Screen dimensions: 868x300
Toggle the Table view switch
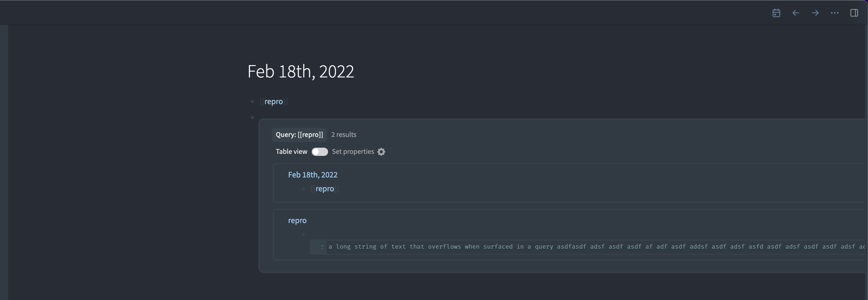[319, 152]
